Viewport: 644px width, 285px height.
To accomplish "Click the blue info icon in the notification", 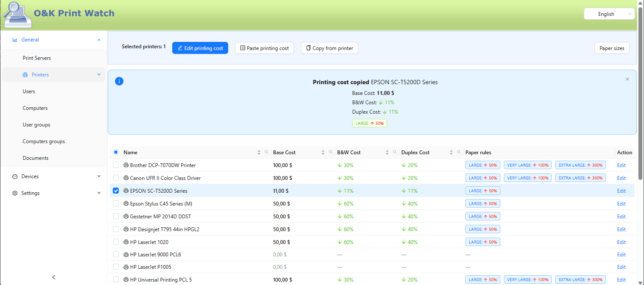I will click(119, 81).
